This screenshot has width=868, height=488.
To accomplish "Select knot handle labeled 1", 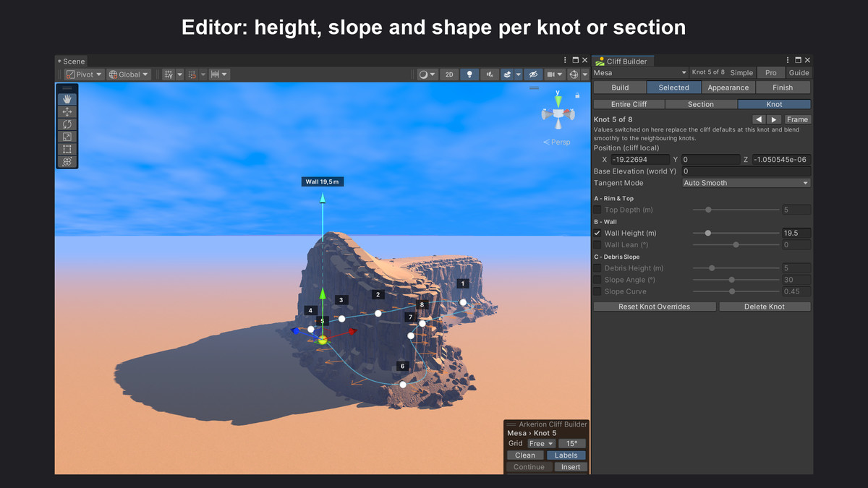I will point(463,302).
